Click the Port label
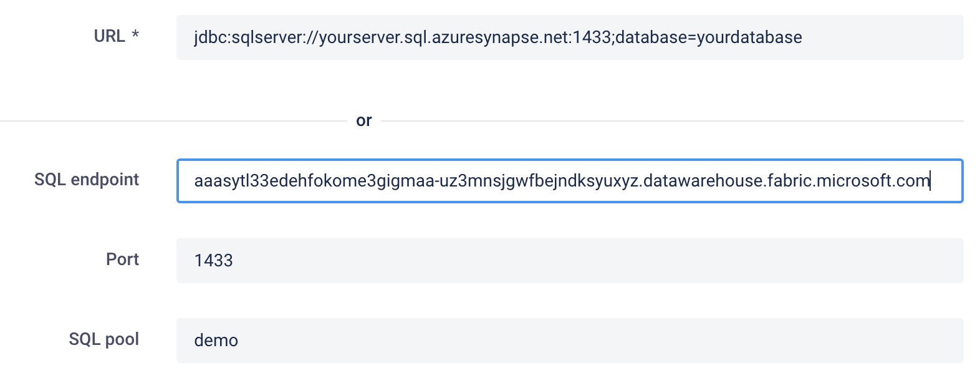 point(122,259)
